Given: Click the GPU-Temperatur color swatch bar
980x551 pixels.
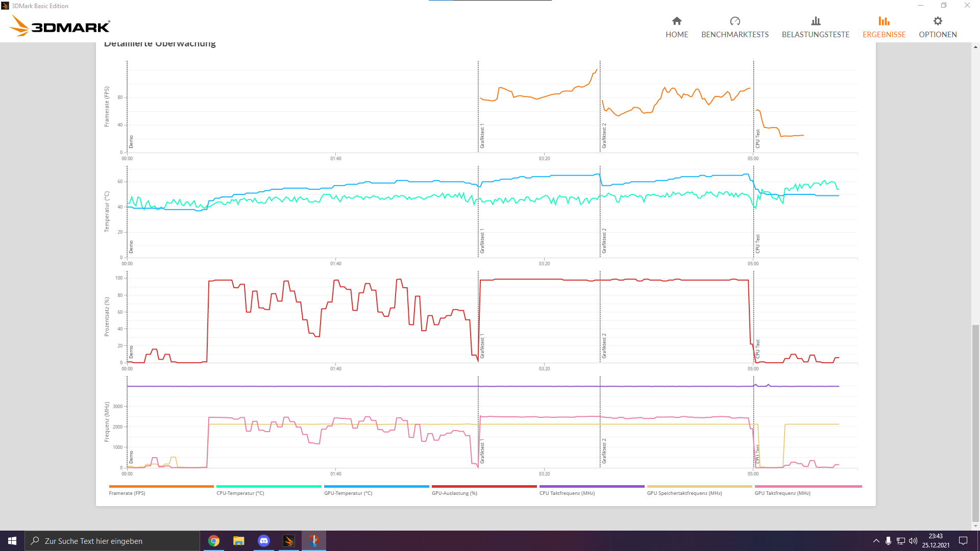Looking at the screenshot, I should point(377,487).
